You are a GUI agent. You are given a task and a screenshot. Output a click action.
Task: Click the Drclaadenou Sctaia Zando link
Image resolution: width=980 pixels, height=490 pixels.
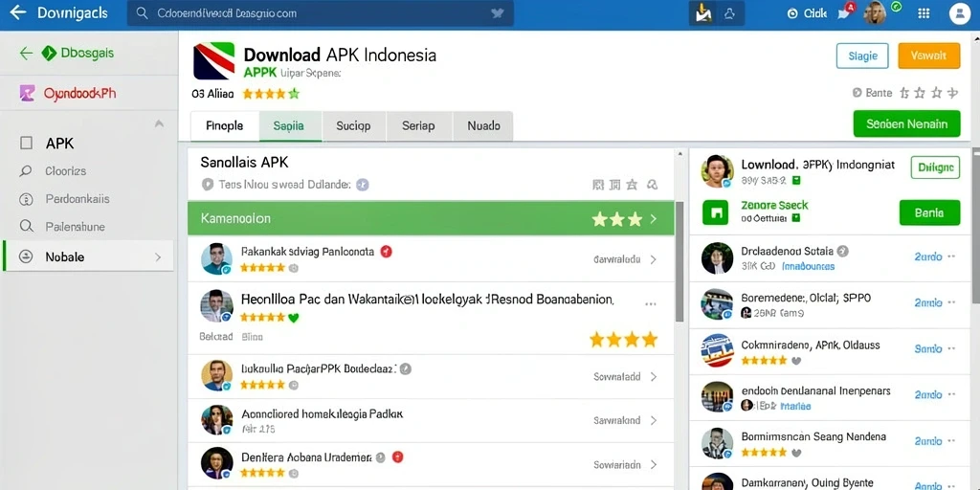pos(928,256)
